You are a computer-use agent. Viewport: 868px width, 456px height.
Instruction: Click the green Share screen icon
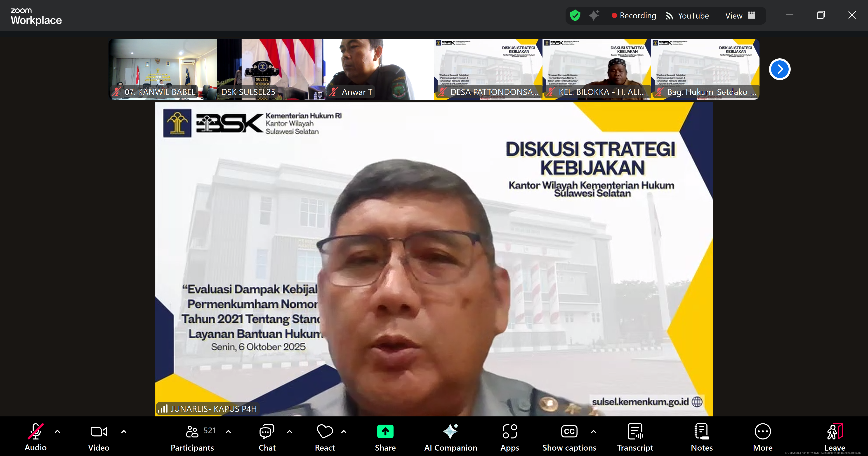(385, 431)
